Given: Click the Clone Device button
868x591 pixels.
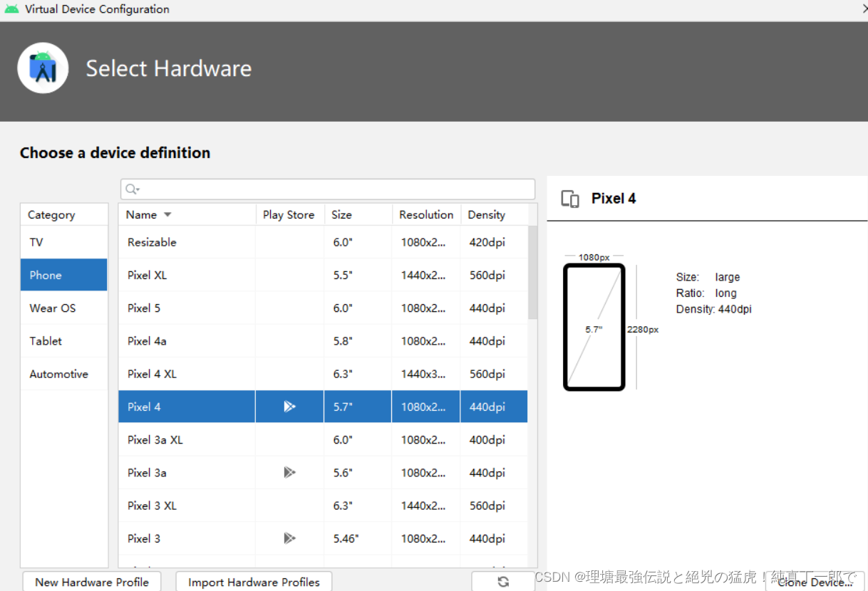Looking at the screenshot, I should click(x=815, y=582).
